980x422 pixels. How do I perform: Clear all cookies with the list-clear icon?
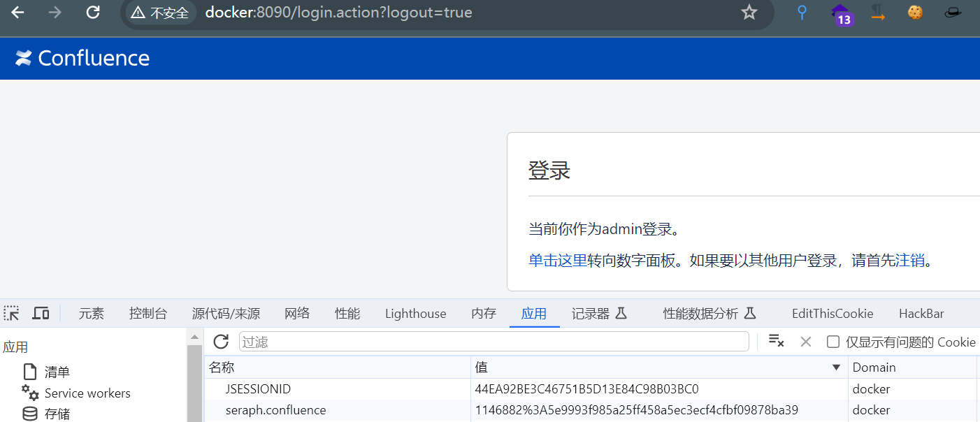coord(776,341)
